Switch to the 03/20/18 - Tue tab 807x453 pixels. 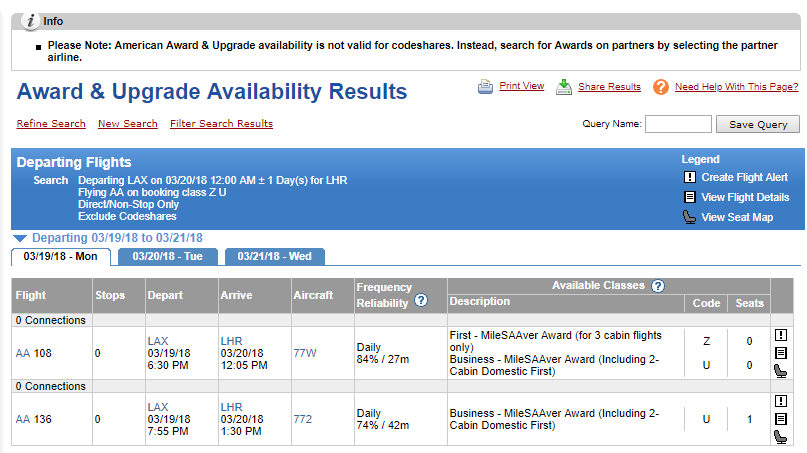tap(168, 256)
